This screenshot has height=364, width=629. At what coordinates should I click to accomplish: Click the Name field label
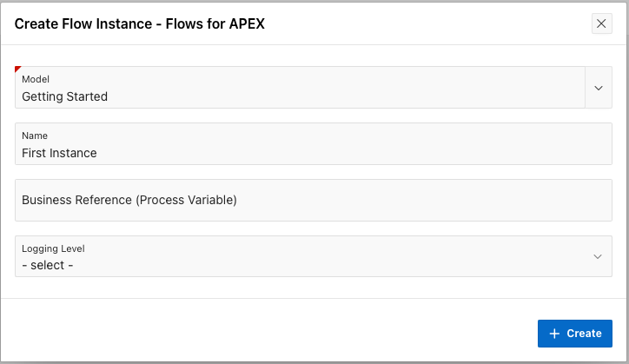[x=35, y=136]
